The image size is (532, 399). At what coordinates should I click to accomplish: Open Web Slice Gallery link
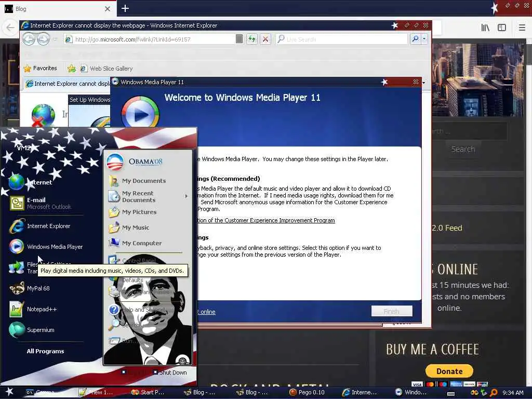tap(107, 69)
